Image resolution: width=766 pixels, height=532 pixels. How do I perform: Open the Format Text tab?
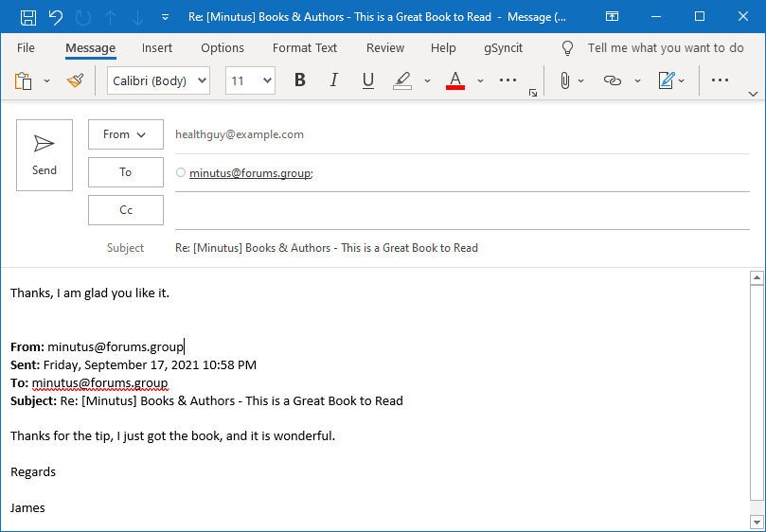pos(305,48)
